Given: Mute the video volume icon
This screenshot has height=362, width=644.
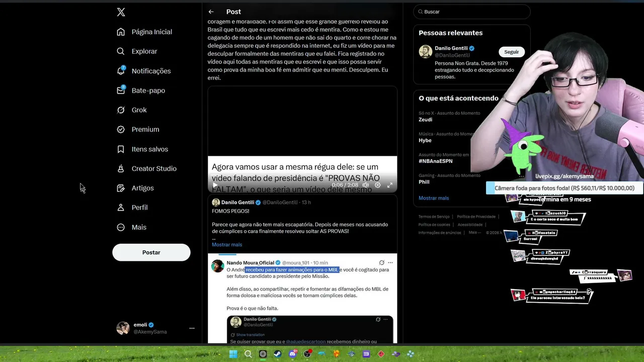Looking at the screenshot, I should pyautogui.click(x=365, y=185).
